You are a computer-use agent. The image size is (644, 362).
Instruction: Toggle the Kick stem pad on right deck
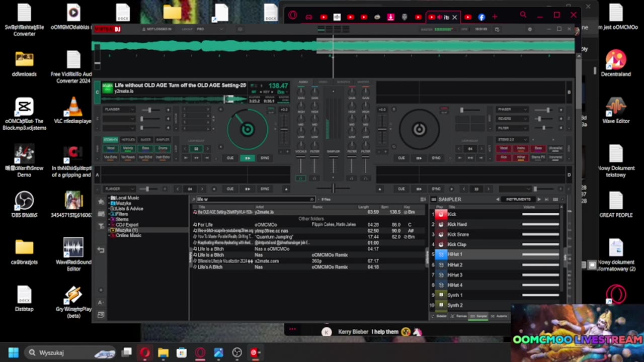pos(504,157)
